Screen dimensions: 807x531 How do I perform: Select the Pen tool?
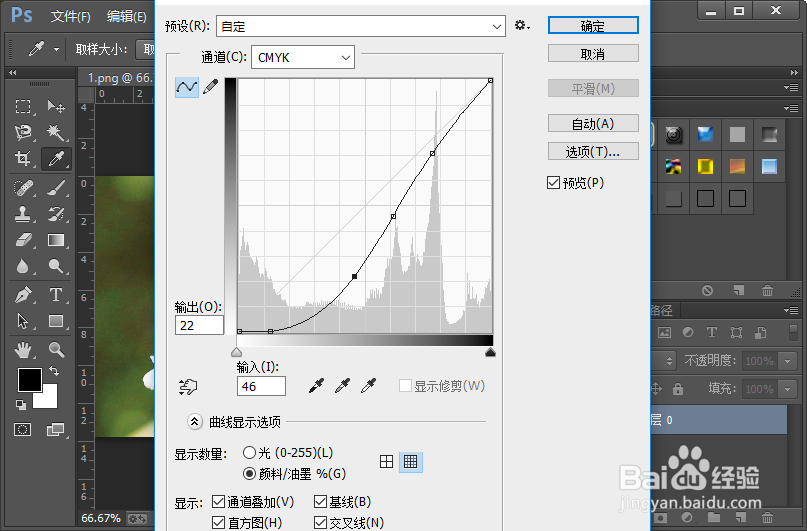tap(23, 295)
